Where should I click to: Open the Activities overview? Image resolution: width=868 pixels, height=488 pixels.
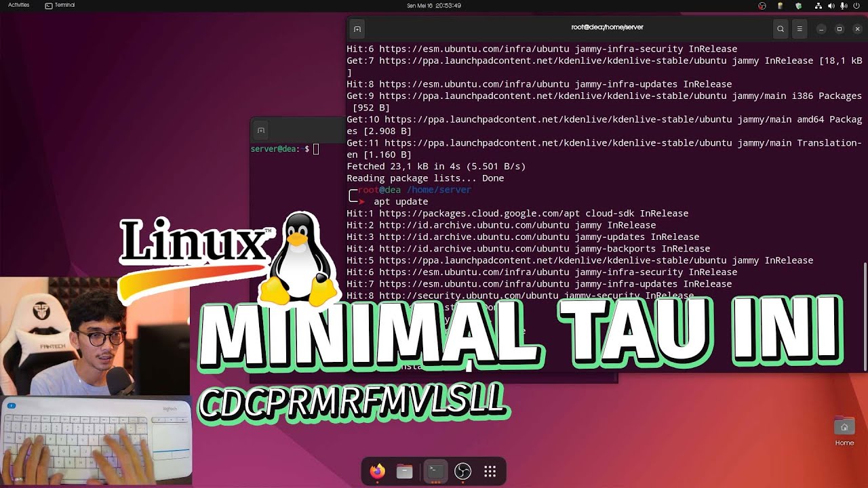click(18, 5)
